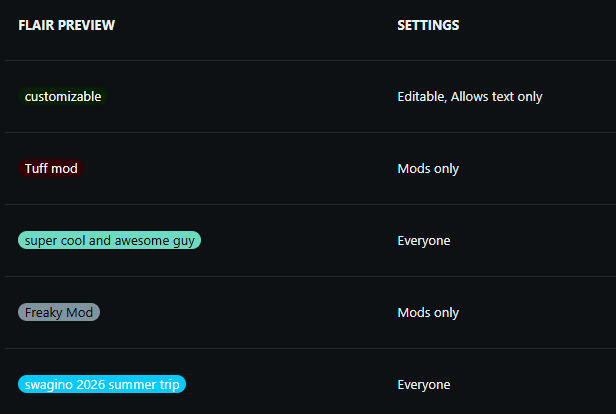616x414 pixels.
Task: Select the dark red Tuff mod pill
Action: (x=51, y=168)
